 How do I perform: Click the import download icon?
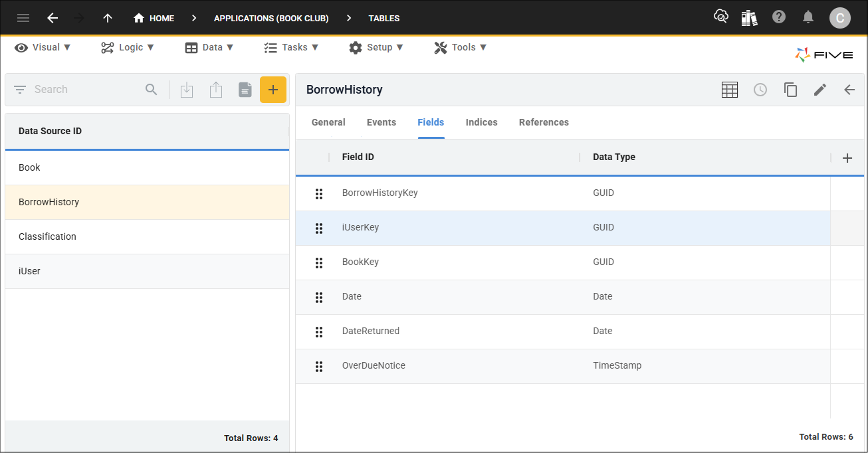pos(187,90)
